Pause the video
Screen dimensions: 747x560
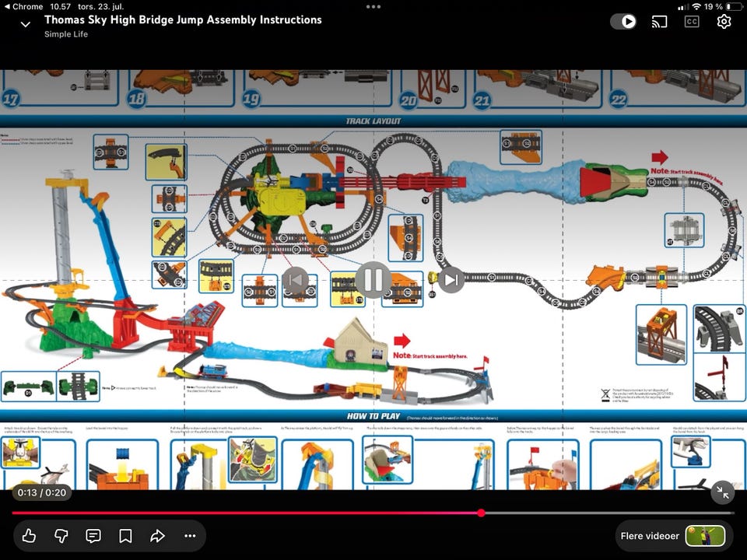pos(373,279)
